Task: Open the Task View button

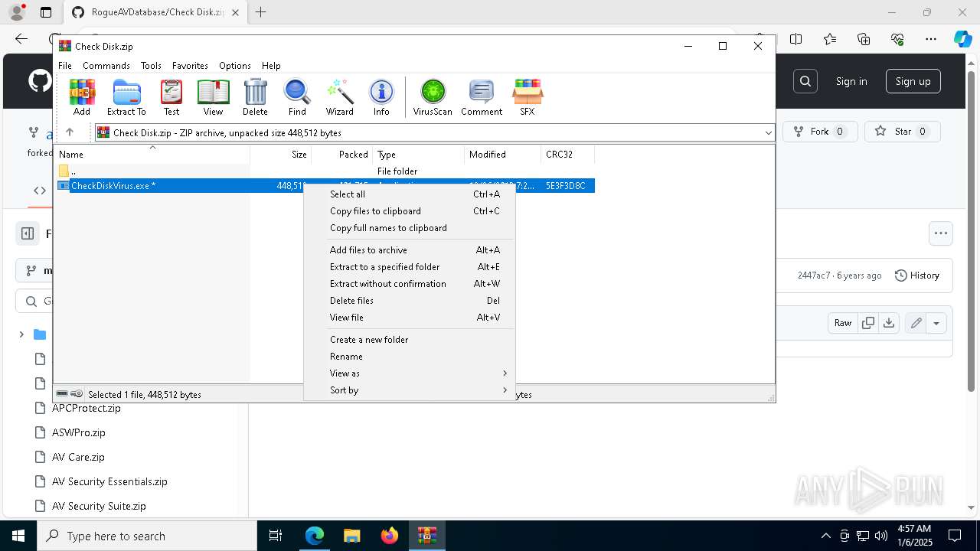Action: (276, 536)
